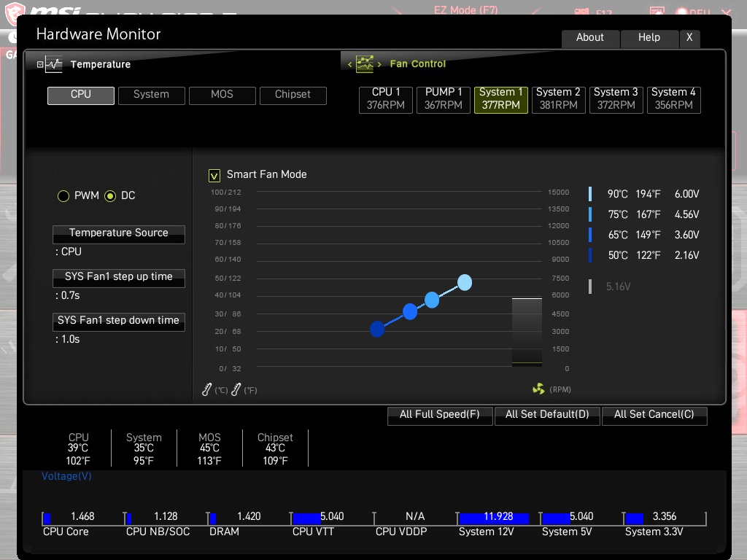Click the Chipset 43°C temperature readout
747x560 pixels.
[275, 448]
